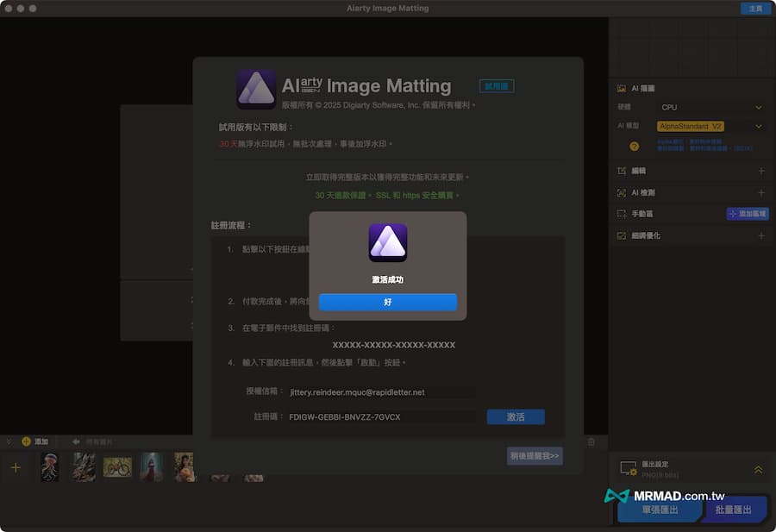
Task: Click the 主頁 button in the title bar
Action: pos(754,9)
